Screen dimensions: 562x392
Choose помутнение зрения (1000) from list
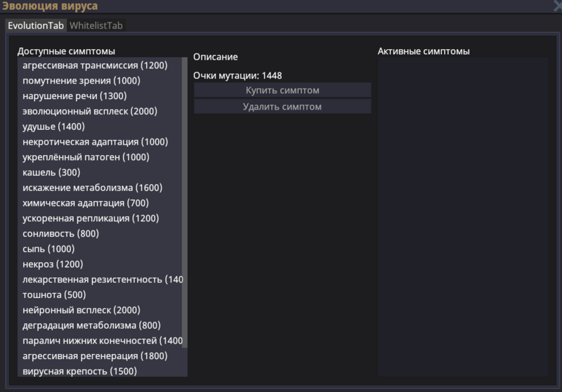coord(81,81)
